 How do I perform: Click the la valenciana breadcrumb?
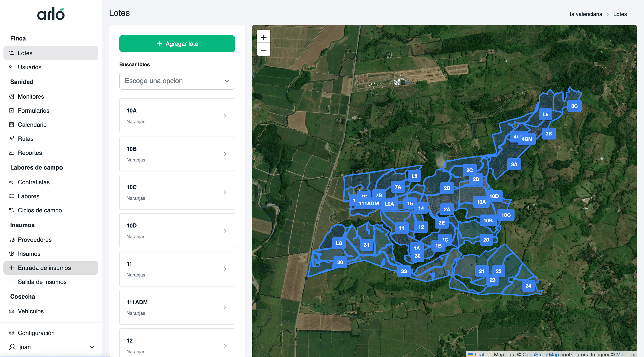586,14
